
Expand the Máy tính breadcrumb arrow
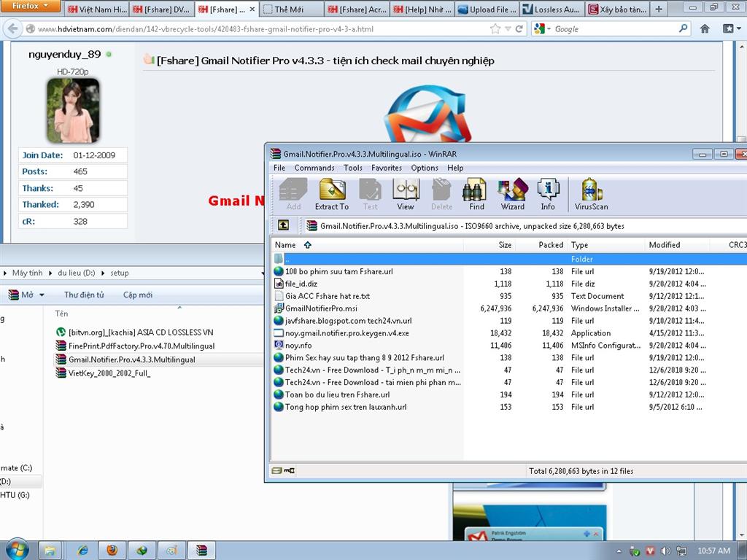point(50,273)
